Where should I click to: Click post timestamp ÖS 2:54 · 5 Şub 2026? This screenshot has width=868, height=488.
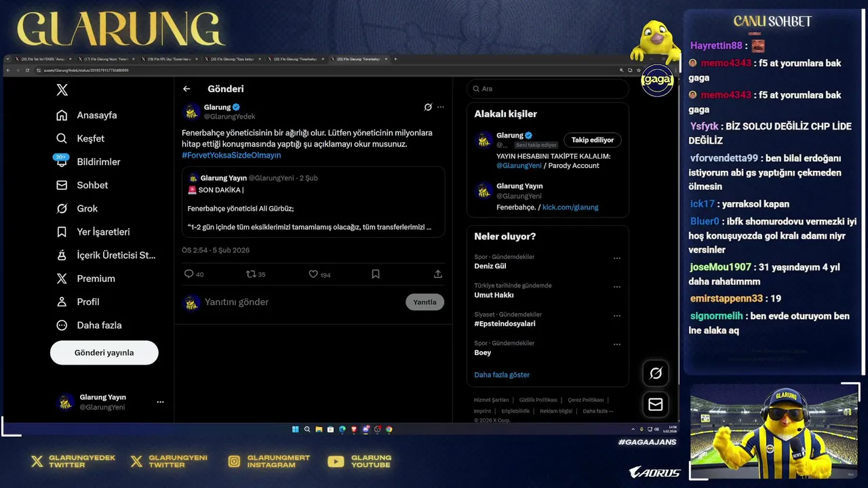tap(216, 250)
